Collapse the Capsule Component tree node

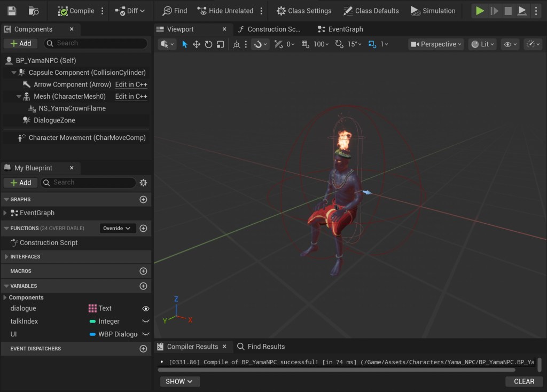click(x=14, y=73)
